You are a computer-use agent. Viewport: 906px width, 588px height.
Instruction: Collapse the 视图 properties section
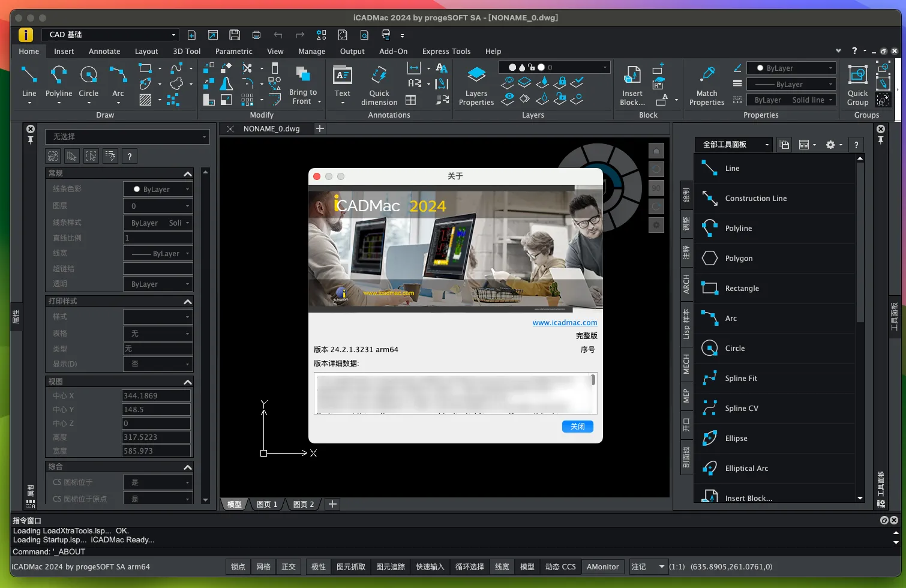[x=188, y=382]
